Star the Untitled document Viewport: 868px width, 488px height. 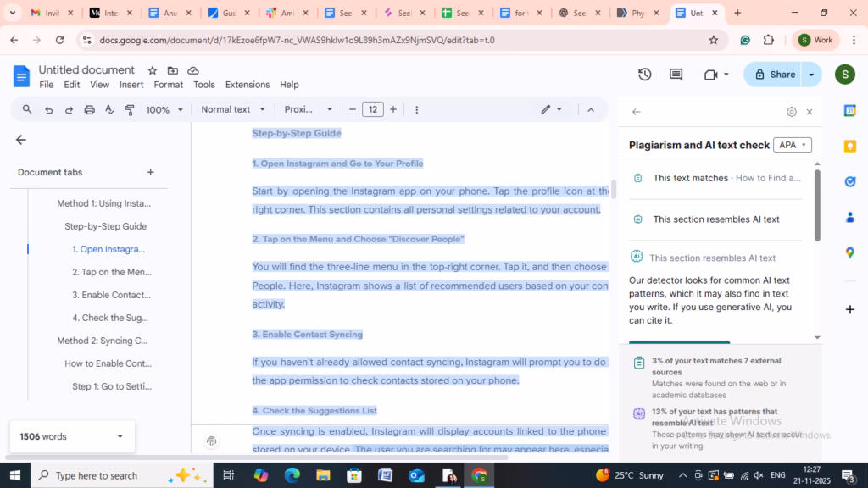pos(153,70)
